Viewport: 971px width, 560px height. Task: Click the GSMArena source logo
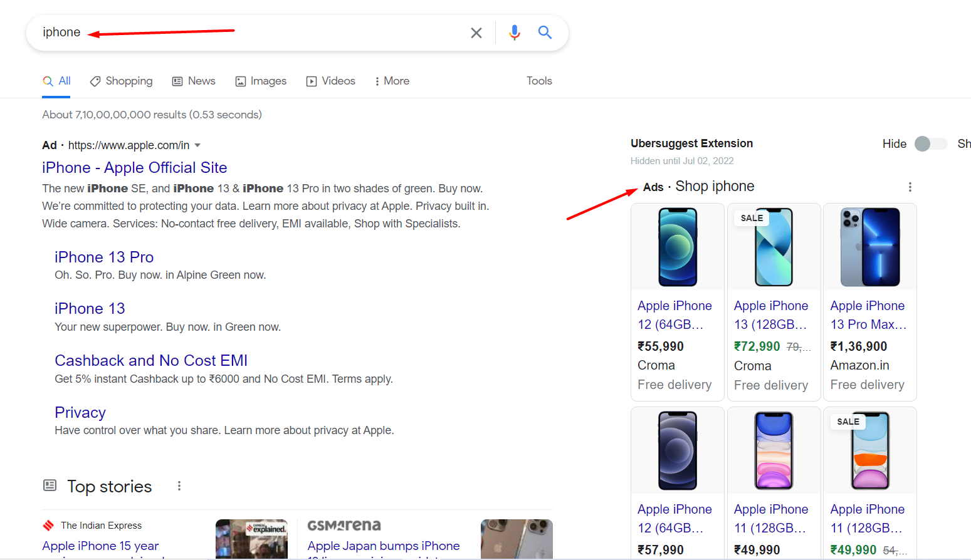[x=344, y=526]
